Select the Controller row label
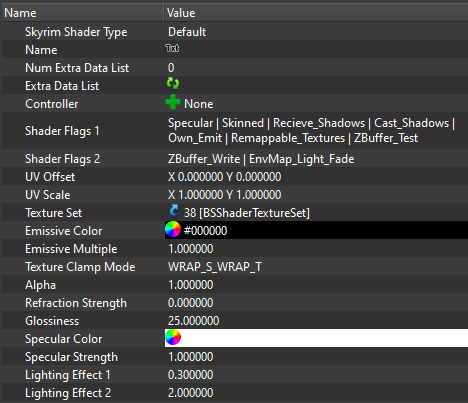Viewport: 468px width, 403px height. point(52,104)
